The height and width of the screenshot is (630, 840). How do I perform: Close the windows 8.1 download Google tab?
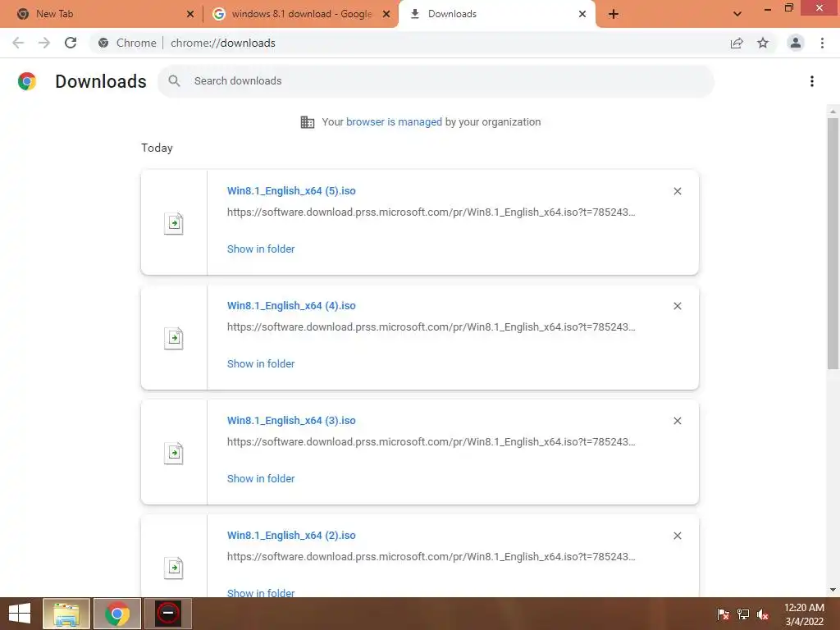(386, 14)
